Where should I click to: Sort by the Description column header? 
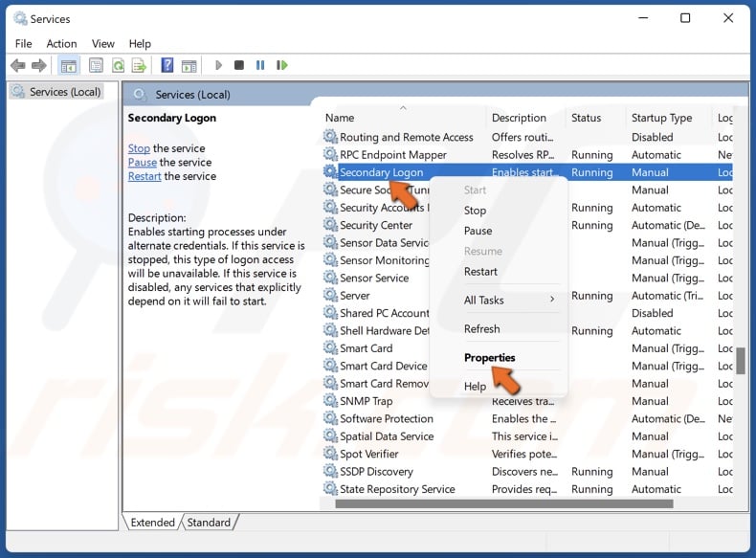(x=525, y=118)
